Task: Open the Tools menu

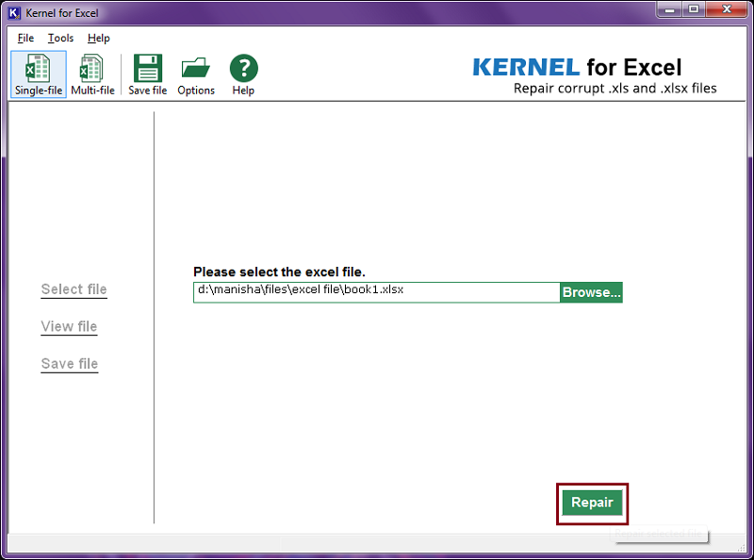Action: 60,38
